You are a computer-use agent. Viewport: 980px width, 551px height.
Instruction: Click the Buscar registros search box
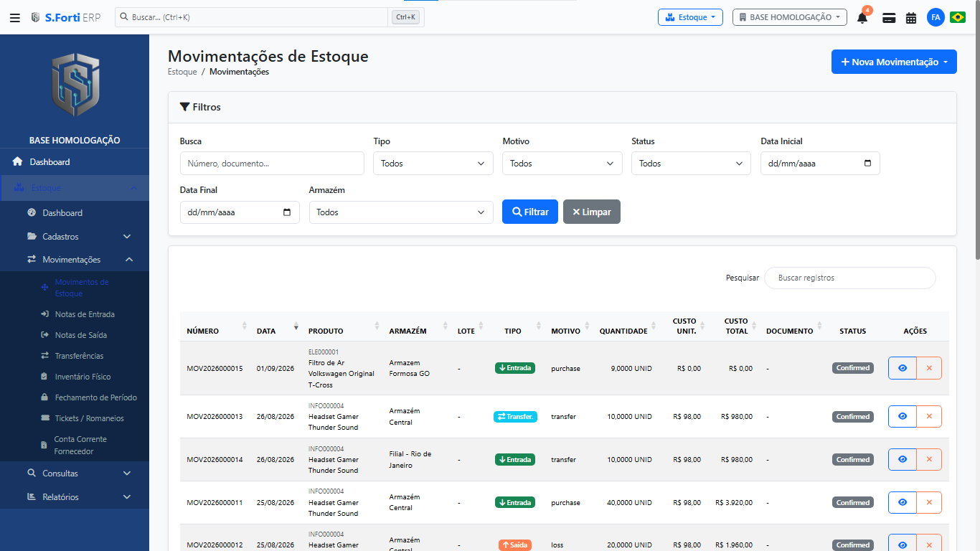pos(849,278)
